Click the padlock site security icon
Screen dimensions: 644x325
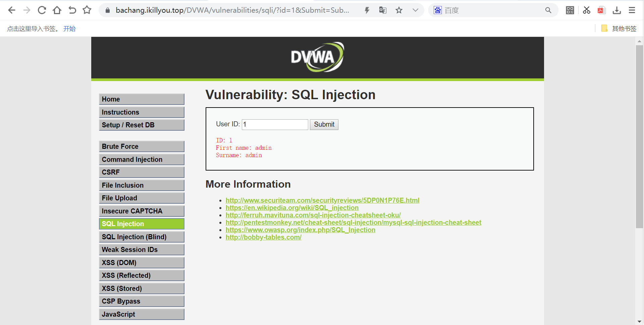click(x=108, y=10)
